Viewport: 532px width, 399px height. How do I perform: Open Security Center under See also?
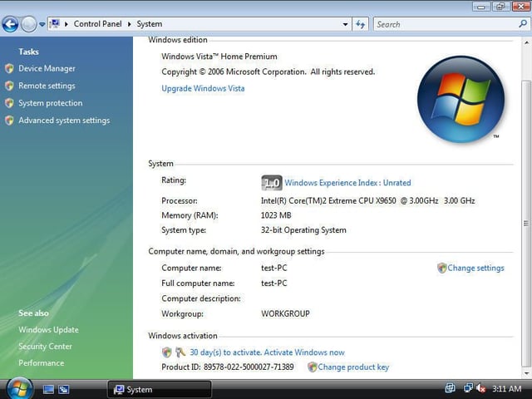point(45,347)
